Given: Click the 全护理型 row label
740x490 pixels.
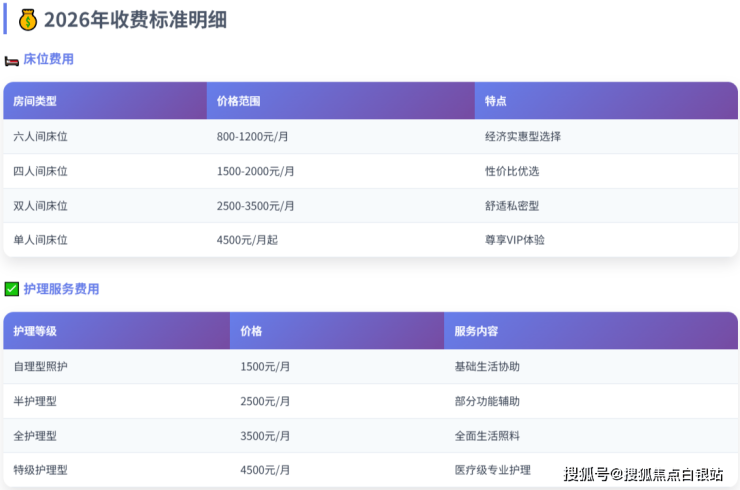Looking at the screenshot, I should pos(35,435).
